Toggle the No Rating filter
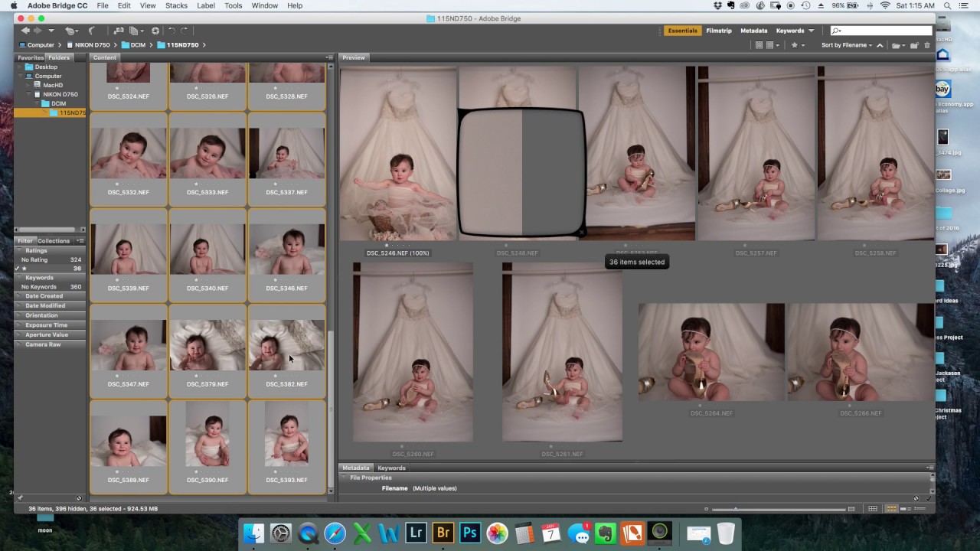The width and height of the screenshot is (980, 551). point(50,259)
